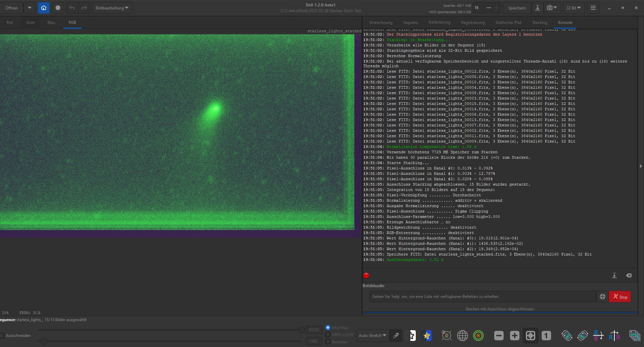Zoom in with the plus icon
Screen dimensions: 644x347
click(515, 335)
